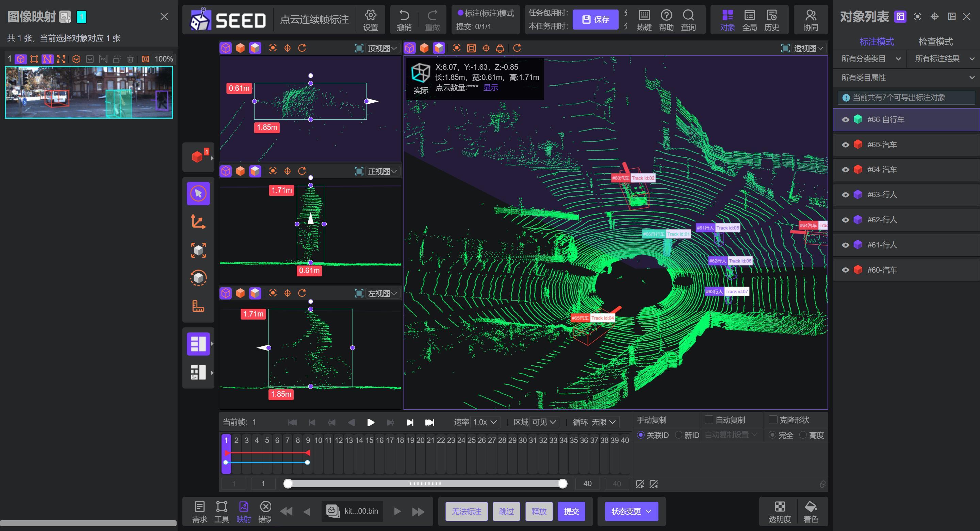Image resolution: width=980 pixels, height=531 pixels.
Task: Switch to the 检查模式 tab
Action: [x=935, y=41]
